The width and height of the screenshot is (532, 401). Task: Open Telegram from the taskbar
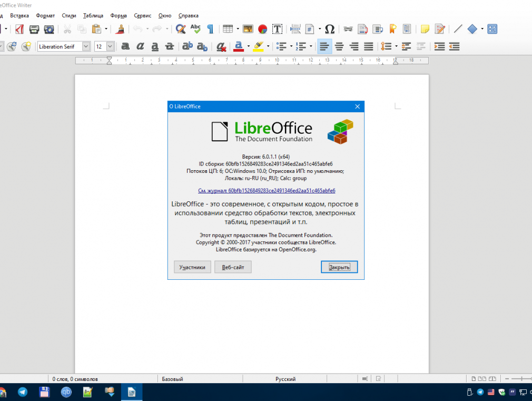click(23, 392)
